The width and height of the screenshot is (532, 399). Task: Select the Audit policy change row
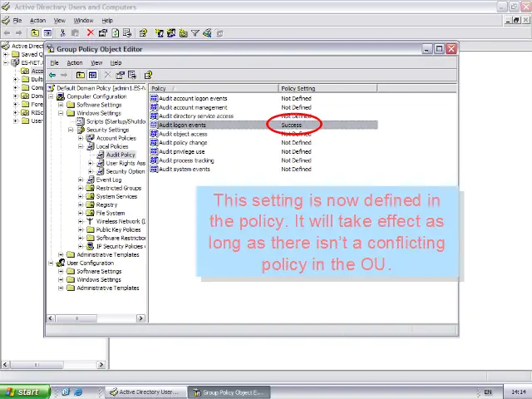click(264, 142)
